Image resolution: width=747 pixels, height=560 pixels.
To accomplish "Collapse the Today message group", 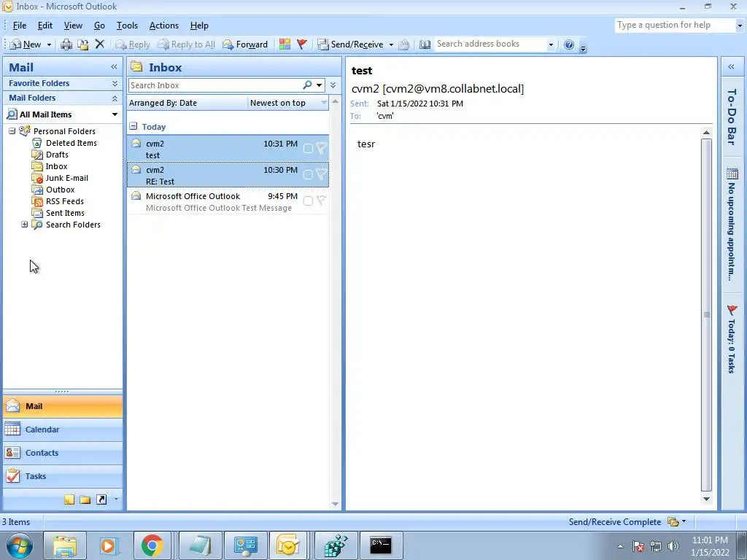I will pos(133,126).
